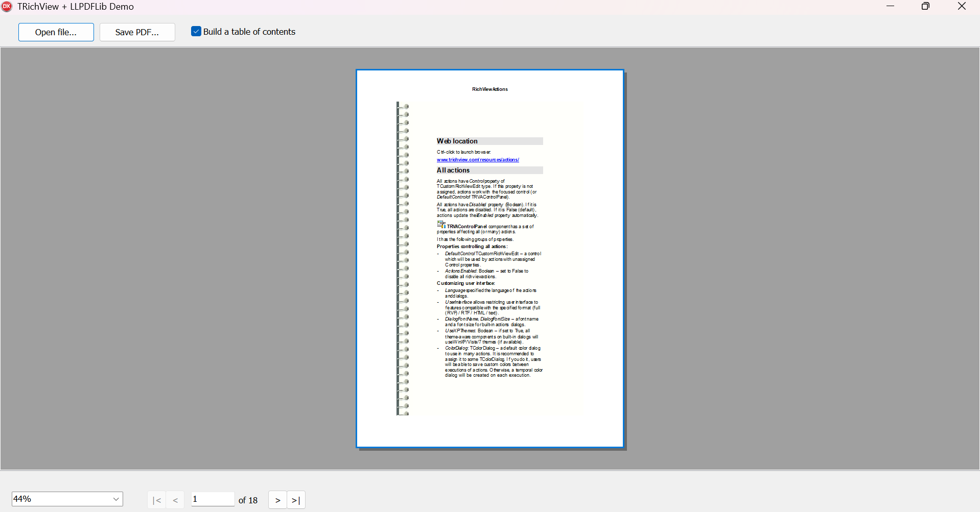The width and height of the screenshot is (980, 512).
Task: Click the Open file... button
Action: pos(56,32)
